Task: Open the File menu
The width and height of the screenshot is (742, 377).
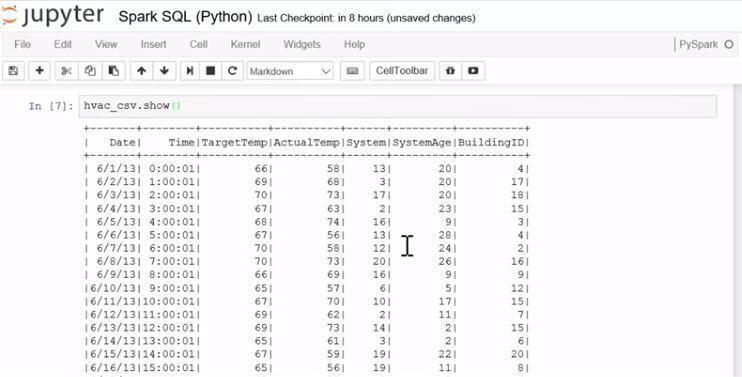Action: 22,44
